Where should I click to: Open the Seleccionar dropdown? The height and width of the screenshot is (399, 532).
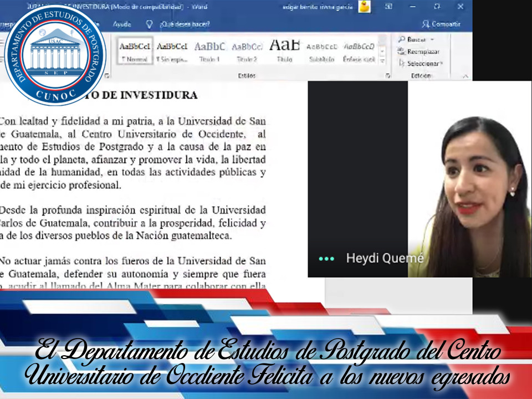[421, 63]
